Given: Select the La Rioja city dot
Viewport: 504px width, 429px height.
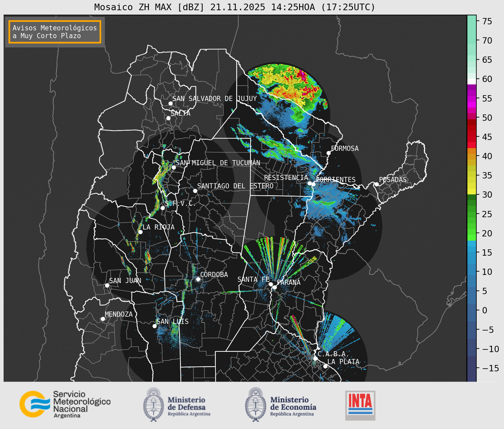Looking at the screenshot, I should [x=140, y=232].
